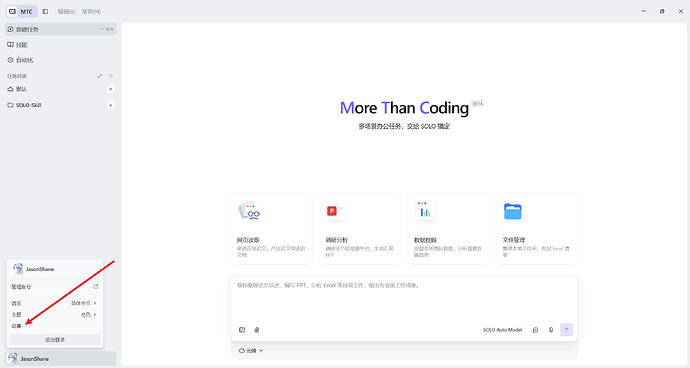Expand the 主题 theme submenu
690x368 pixels.
tap(55, 315)
